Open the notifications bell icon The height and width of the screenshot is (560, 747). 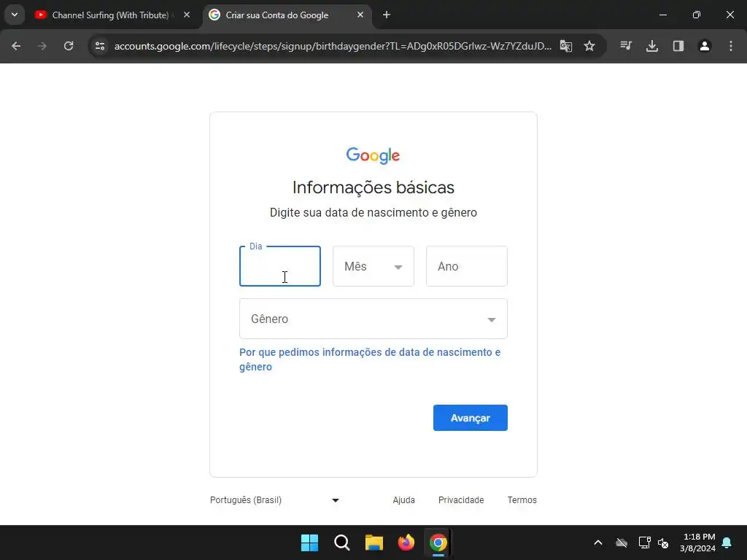click(x=727, y=542)
